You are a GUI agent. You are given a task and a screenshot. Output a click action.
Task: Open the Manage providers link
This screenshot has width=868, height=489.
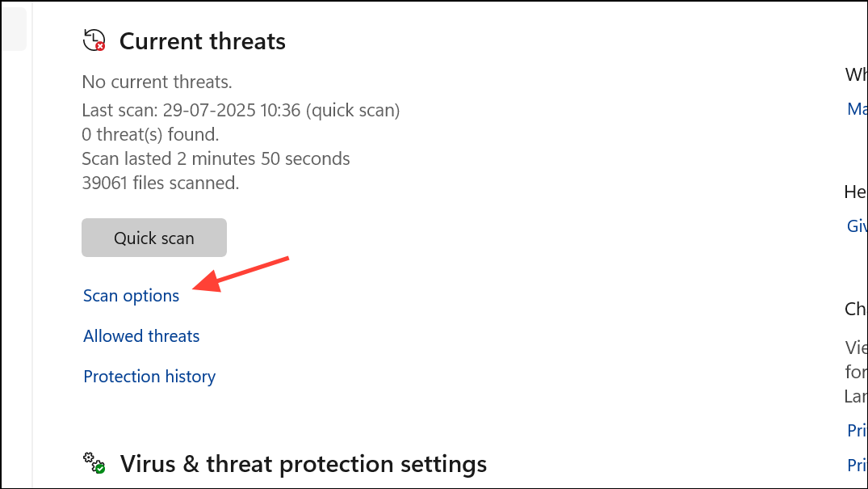[858, 108]
